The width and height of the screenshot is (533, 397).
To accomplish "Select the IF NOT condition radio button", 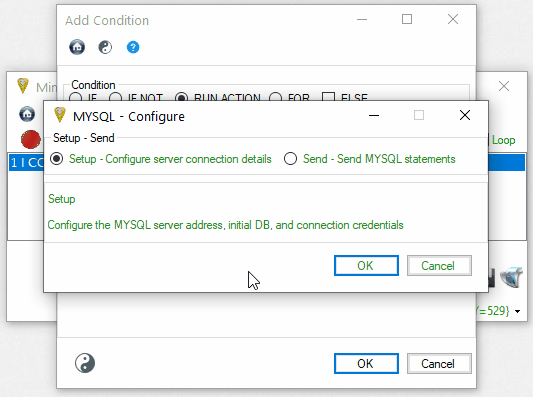I will point(115,97).
